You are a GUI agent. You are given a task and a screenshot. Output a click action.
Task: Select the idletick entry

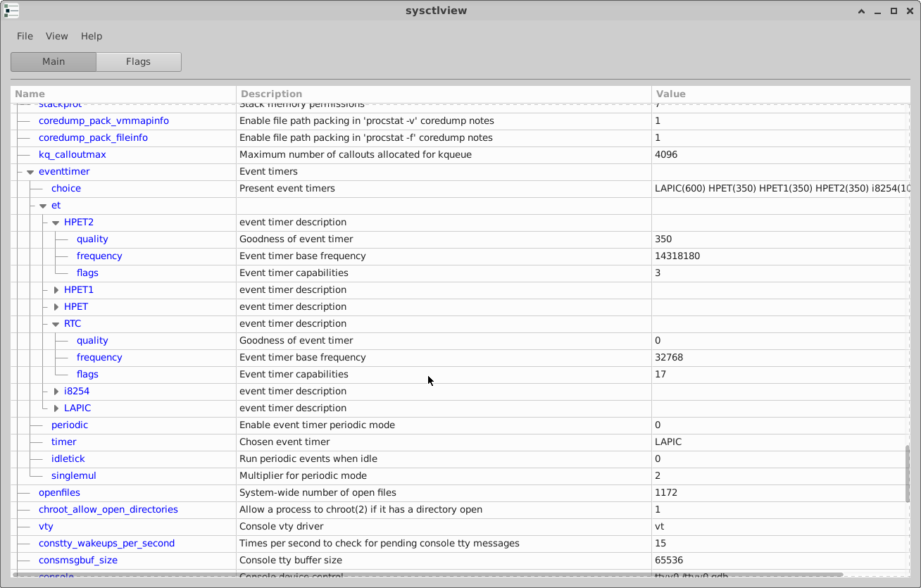[x=68, y=459]
